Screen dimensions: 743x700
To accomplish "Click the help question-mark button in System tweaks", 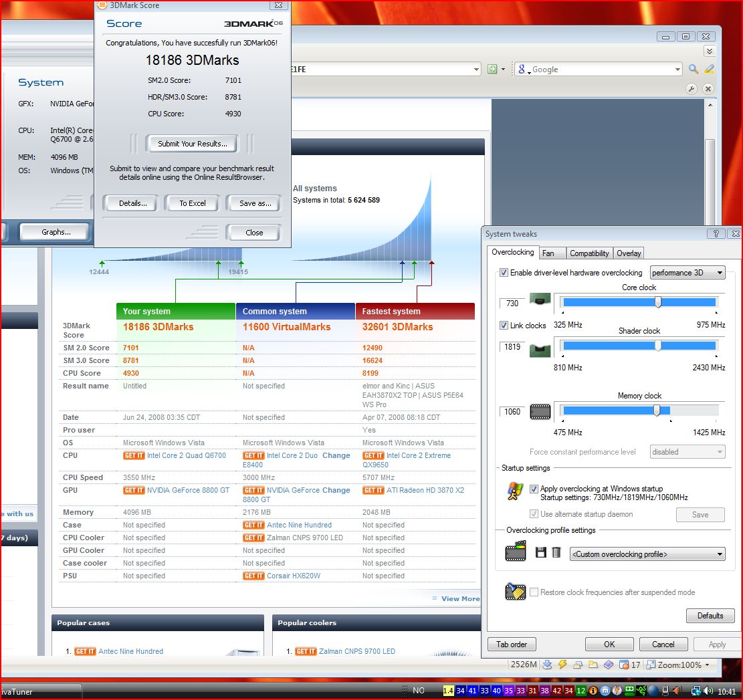I will 716,233.
